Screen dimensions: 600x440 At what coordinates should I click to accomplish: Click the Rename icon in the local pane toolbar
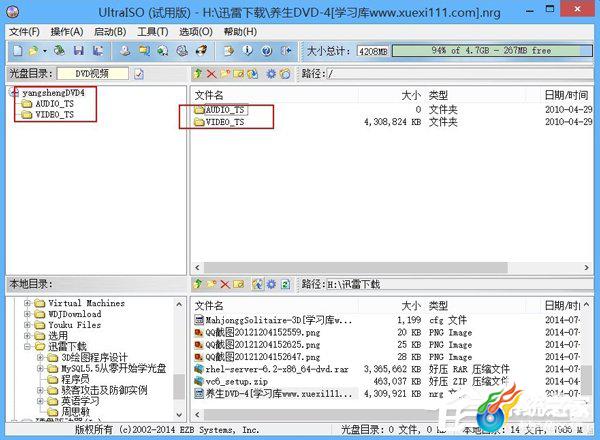point(238,284)
